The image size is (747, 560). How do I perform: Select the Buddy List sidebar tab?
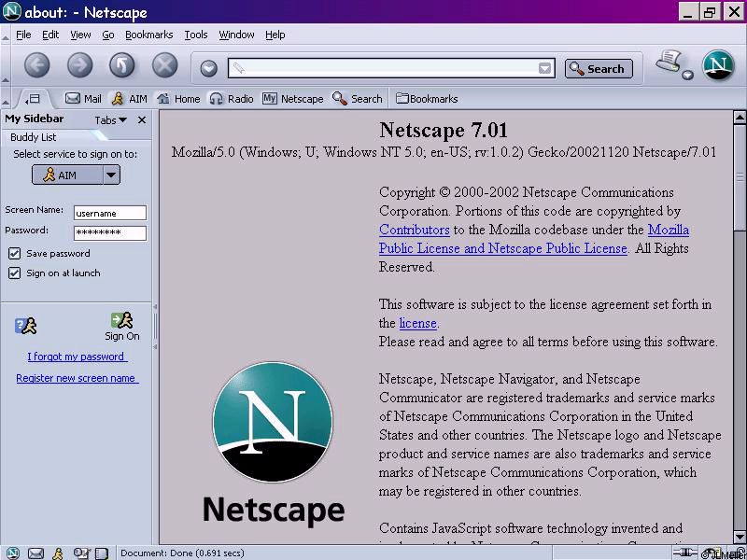click(x=34, y=137)
